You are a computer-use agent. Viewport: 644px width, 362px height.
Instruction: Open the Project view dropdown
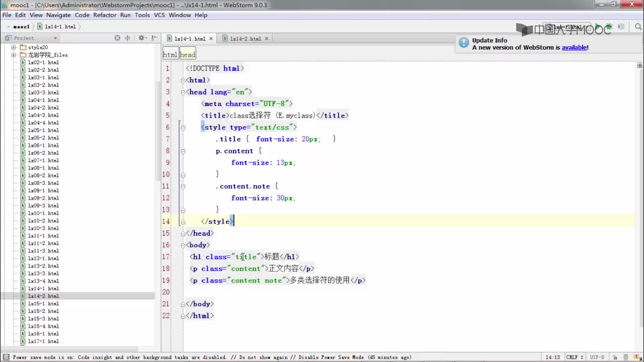point(31,38)
